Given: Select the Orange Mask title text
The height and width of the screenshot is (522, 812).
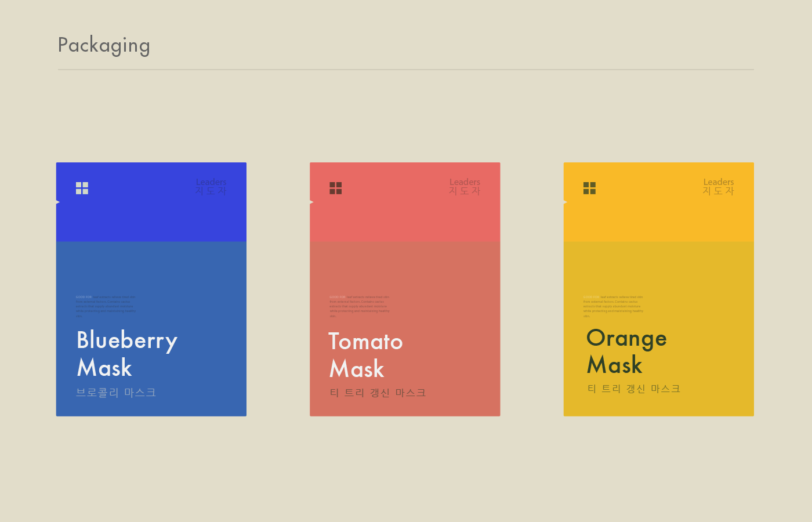Looking at the screenshot, I should click(x=626, y=351).
